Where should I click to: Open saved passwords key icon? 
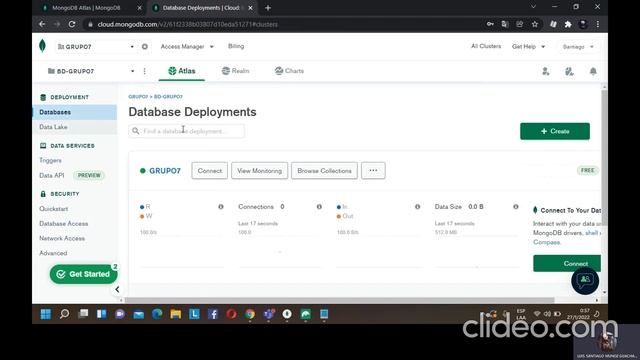pyautogui.click(x=490, y=24)
